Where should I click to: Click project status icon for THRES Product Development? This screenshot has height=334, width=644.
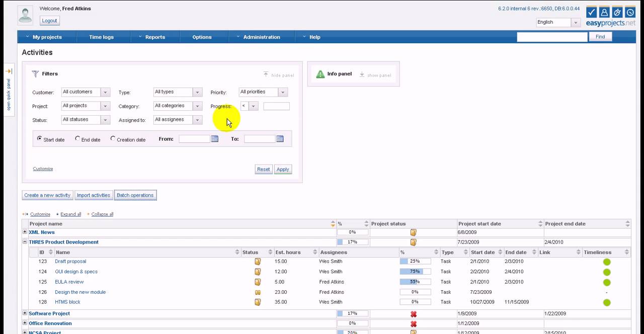[x=414, y=242]
